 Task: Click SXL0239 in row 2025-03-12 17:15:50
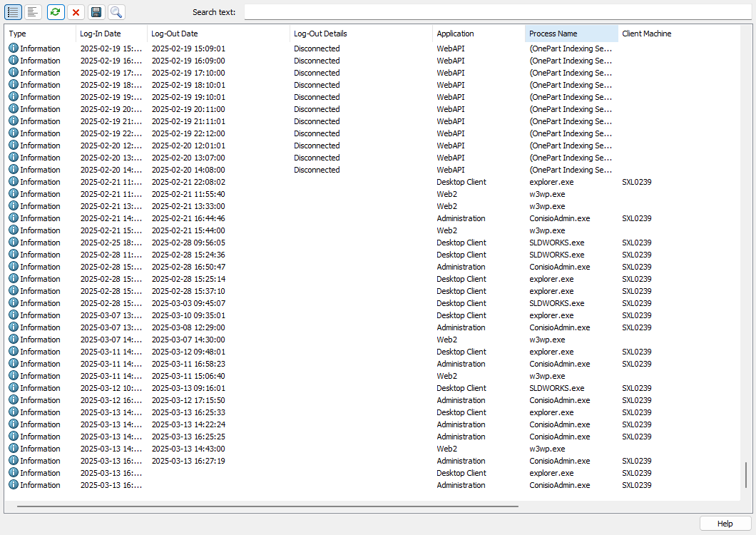pyautogui.click(x=637, y=400)
